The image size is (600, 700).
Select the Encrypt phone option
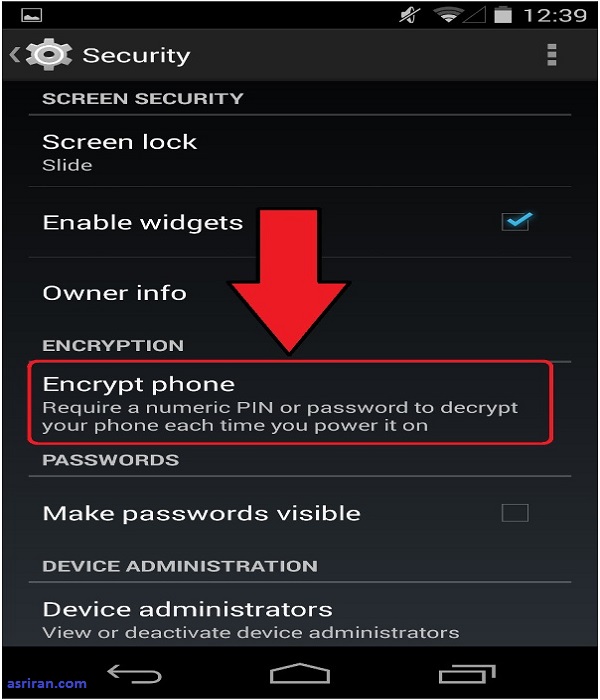click(x=290, y=403)
